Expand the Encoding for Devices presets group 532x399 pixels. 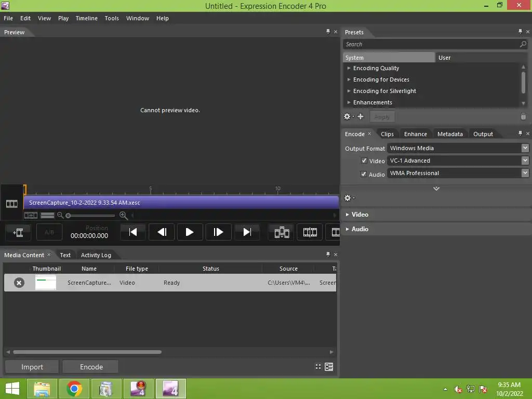[x=349, y=79]
